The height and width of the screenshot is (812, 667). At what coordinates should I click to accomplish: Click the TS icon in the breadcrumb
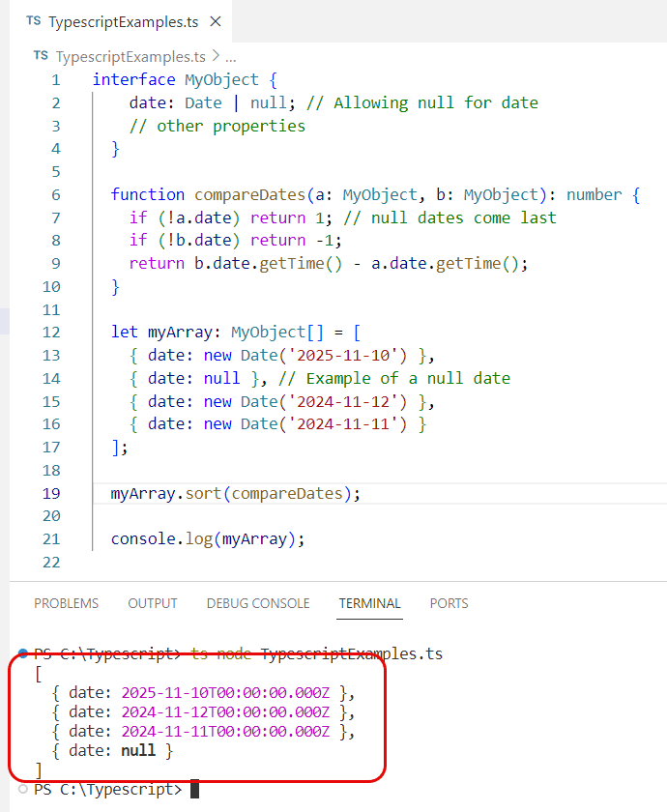41,55
